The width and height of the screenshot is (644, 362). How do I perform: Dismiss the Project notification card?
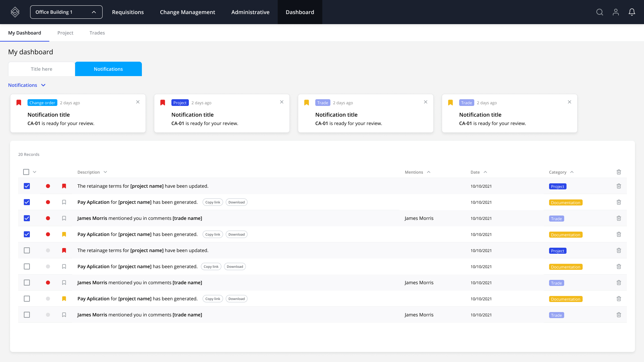[x=282, y=102]
